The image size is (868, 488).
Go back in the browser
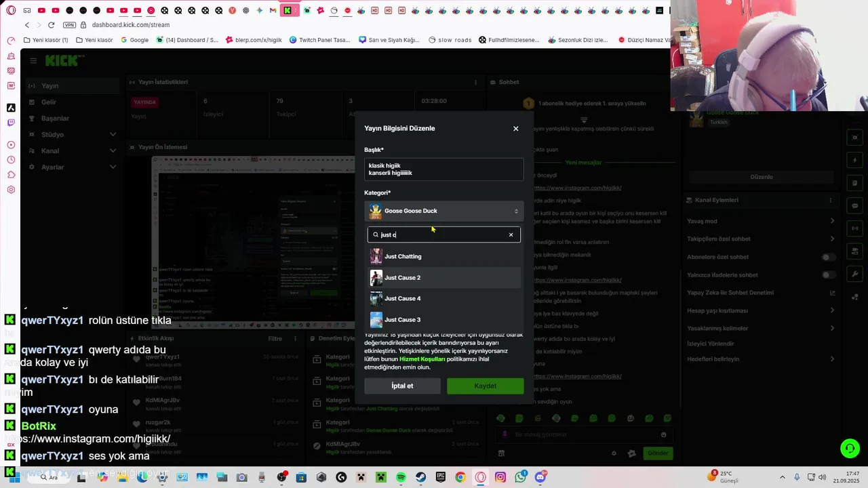(x=27, y=25)
